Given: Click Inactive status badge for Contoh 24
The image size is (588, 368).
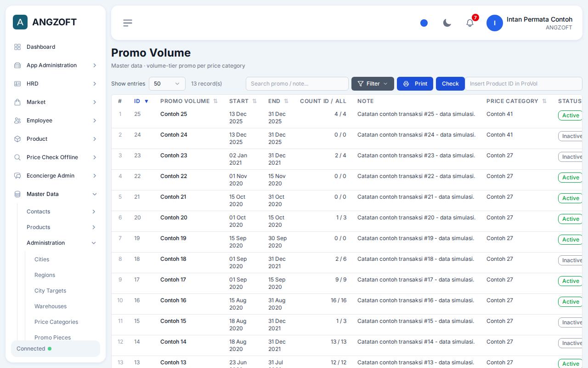Looking at the screenshot, I should tap(570, 136).
